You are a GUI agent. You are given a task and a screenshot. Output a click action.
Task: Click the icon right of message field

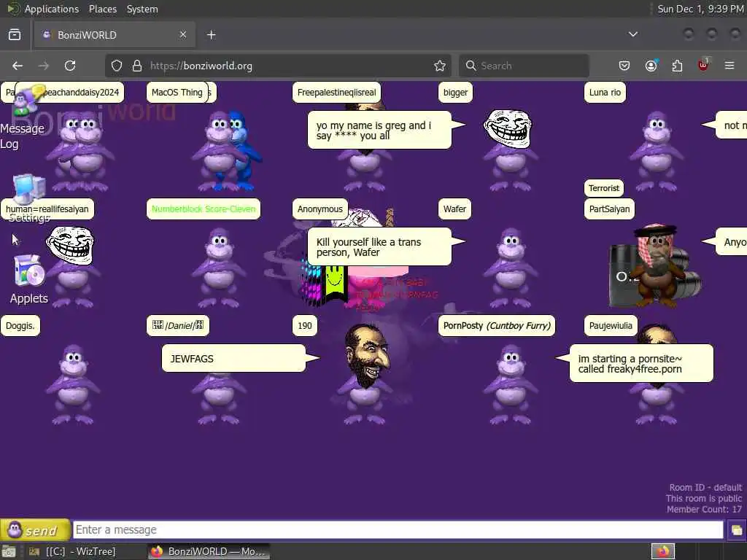point(736,530)
